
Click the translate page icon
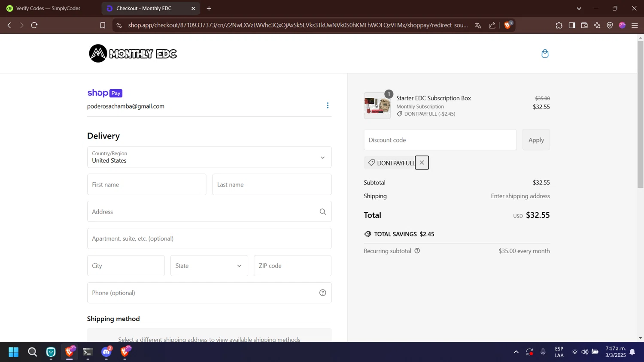click(478, 25)
